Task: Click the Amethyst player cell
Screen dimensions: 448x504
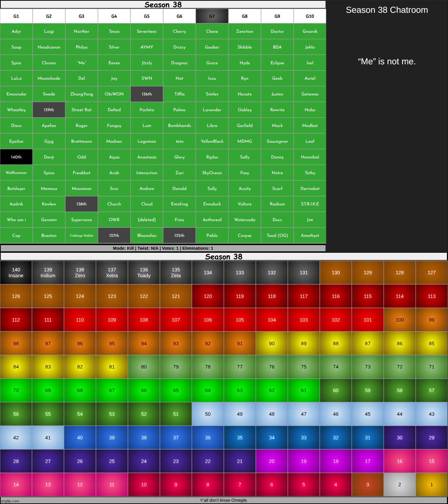Action: coord(310,236)
